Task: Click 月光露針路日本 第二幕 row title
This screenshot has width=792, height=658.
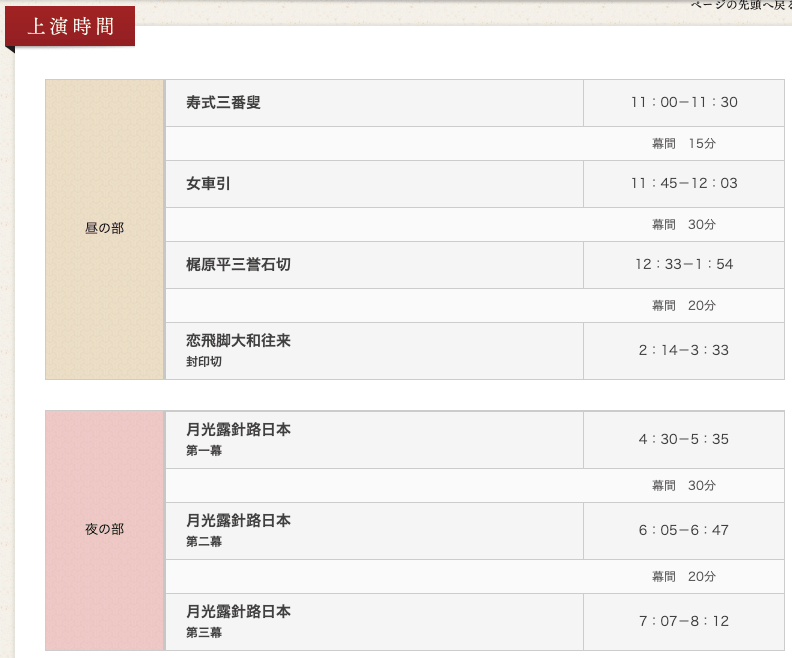Action: [238, 521]
